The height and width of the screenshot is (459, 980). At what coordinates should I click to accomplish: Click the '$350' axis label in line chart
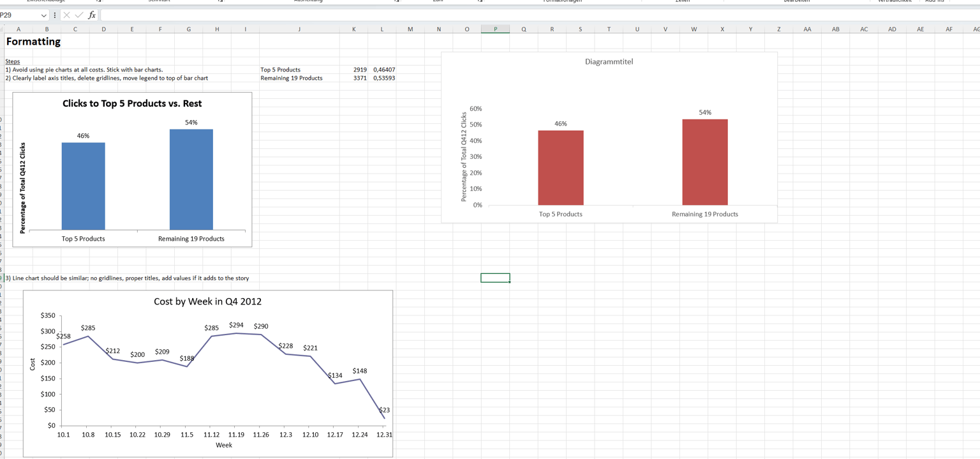click(x=48, y=315)
